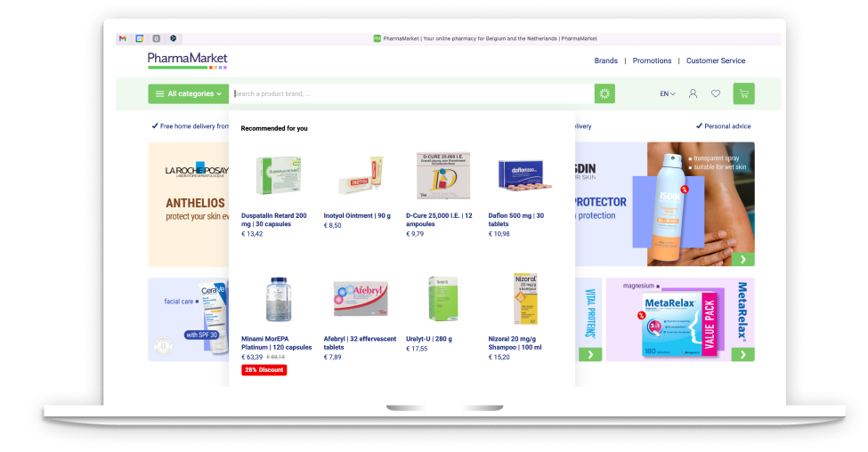
Task: Focus the product search field
Action: (x=412, y=93)
